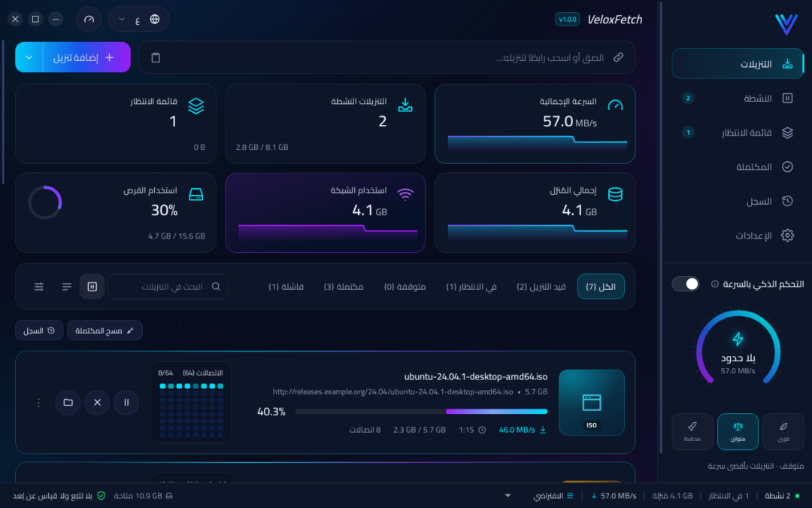The image size is (812, 508).
Task: Open folder for ubuntu ISO download
Action: (x=68, y=402)
